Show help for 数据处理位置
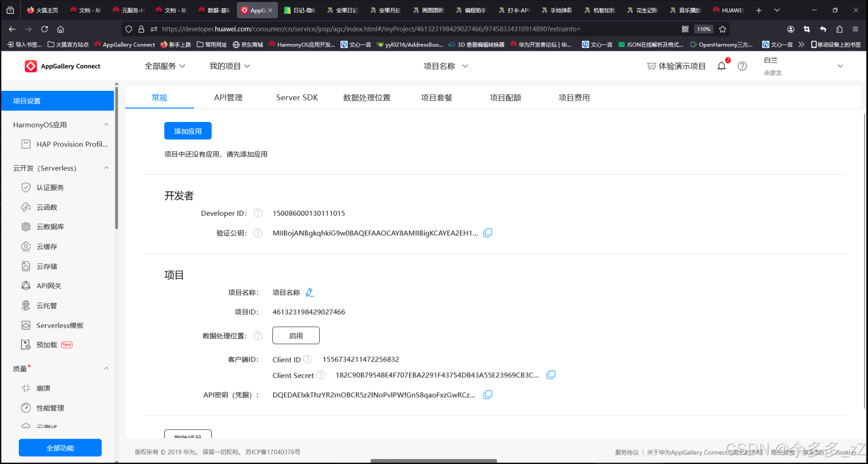This screenshot has height=464, width=868. coord(258,336)
